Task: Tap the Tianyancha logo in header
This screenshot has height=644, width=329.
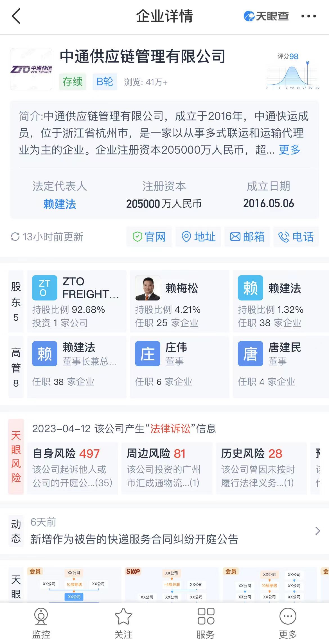Action: point(266,16)
